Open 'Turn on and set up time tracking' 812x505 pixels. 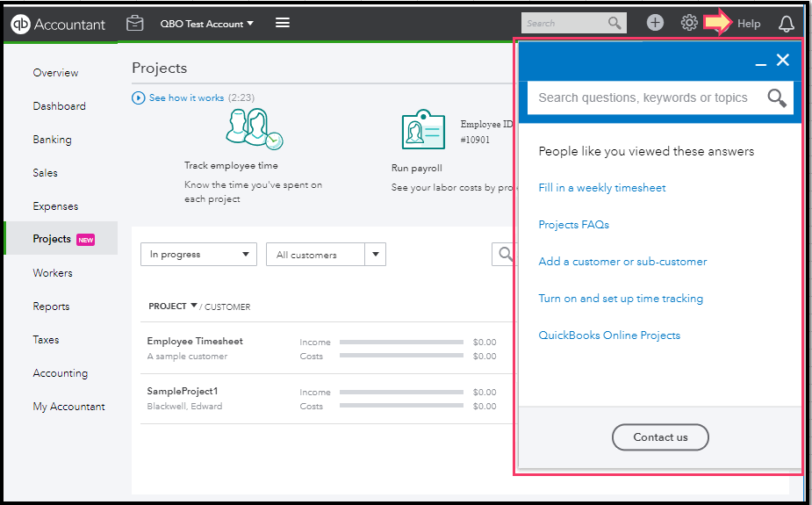[621, 299]
